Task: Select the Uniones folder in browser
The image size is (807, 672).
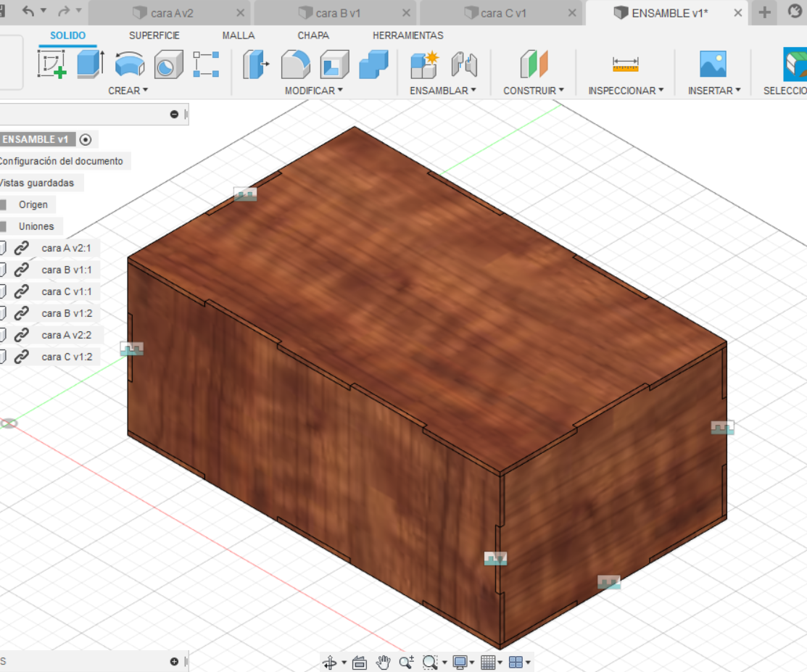Action: click(36, 226)
